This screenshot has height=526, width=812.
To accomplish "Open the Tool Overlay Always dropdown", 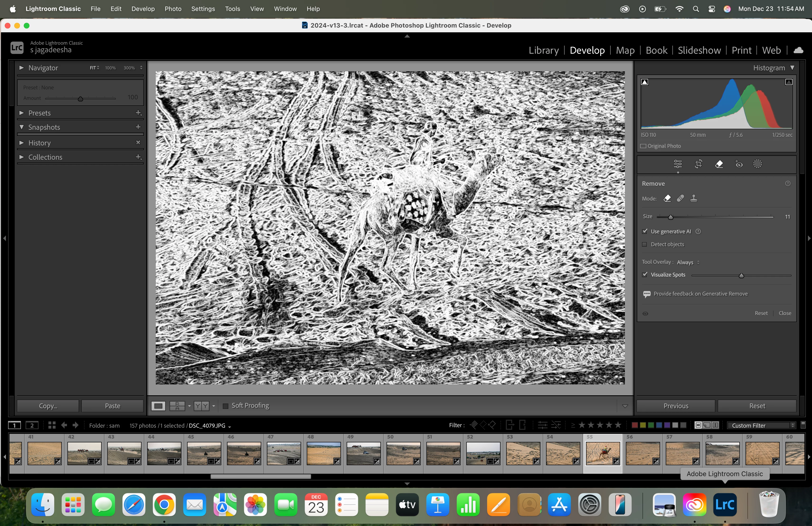I will [688, 262].
